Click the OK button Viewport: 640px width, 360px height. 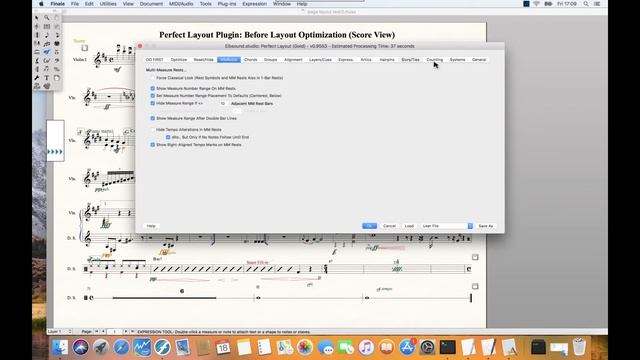369,226
